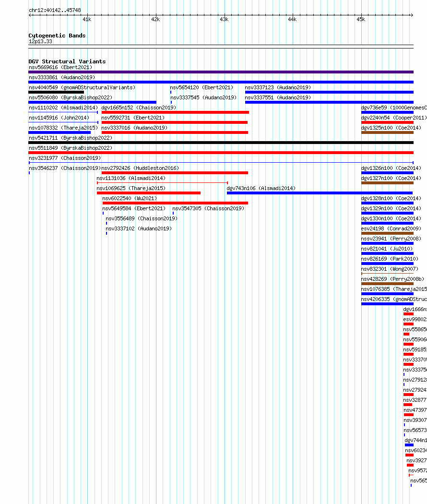Open nsv821041 (Ju2010) variant
The height and width of the screenshot is (504, 427).
point(387,249)
